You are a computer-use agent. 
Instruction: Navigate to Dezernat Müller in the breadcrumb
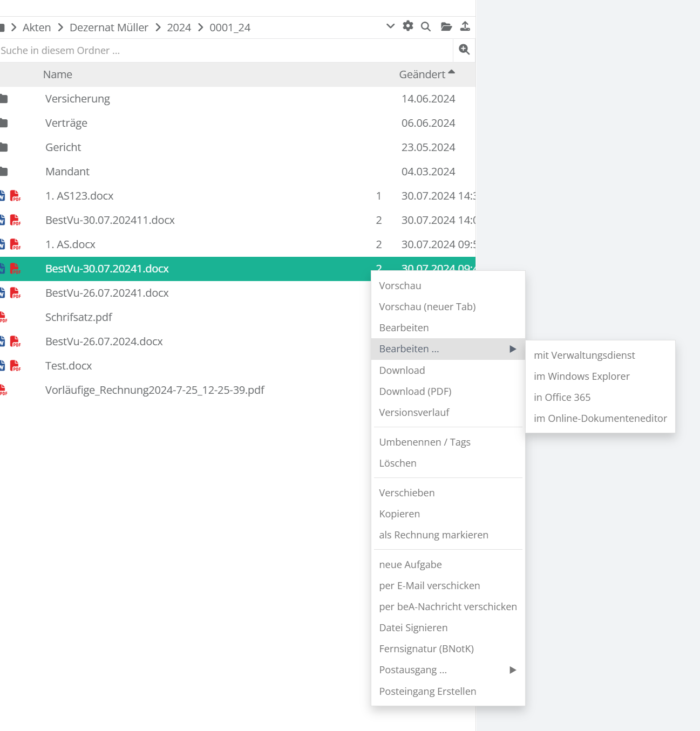pyautogui.click(x=108, y=28)
